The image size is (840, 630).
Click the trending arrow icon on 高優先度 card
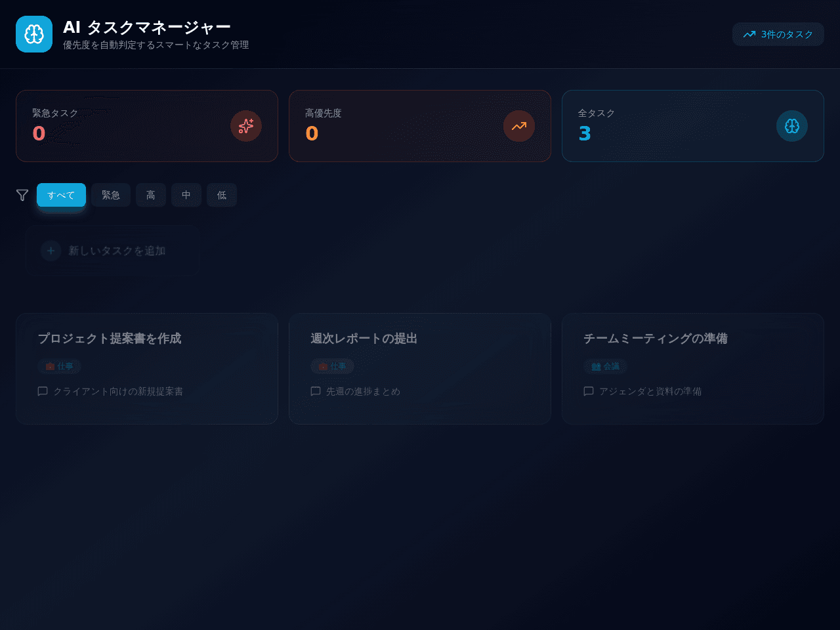[x=519, y=126]
